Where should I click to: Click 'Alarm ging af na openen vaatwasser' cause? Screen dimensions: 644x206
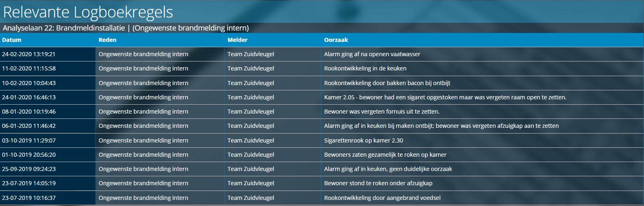tap(372, 54)
